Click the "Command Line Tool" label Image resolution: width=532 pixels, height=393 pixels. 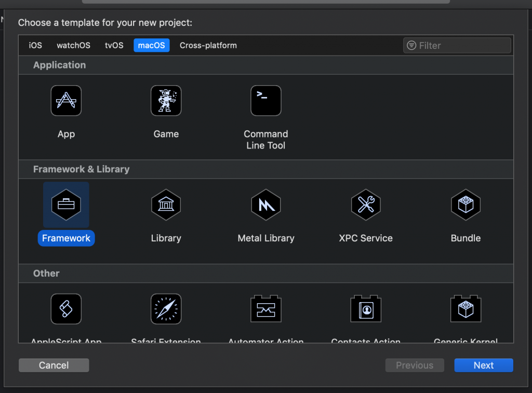click(x=266, y=140)
